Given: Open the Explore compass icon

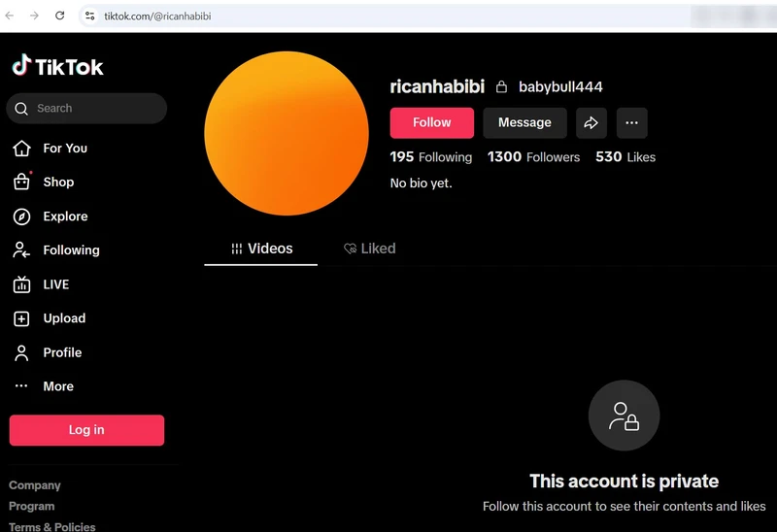Looking at the screenshot, I should pos(21,216).
